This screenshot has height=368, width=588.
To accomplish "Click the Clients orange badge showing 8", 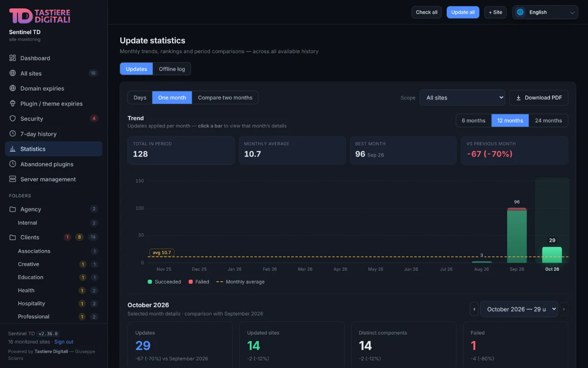I will [79, 237].
